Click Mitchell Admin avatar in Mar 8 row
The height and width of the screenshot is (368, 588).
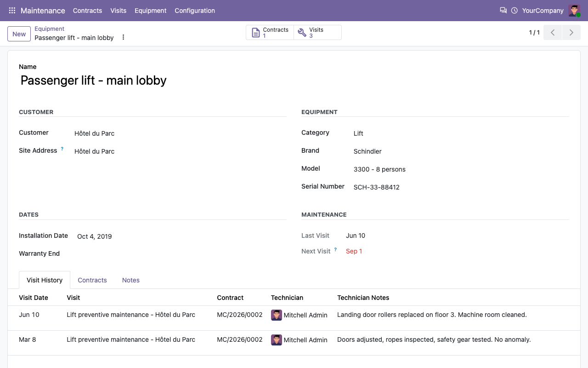(x=276, y=340)
